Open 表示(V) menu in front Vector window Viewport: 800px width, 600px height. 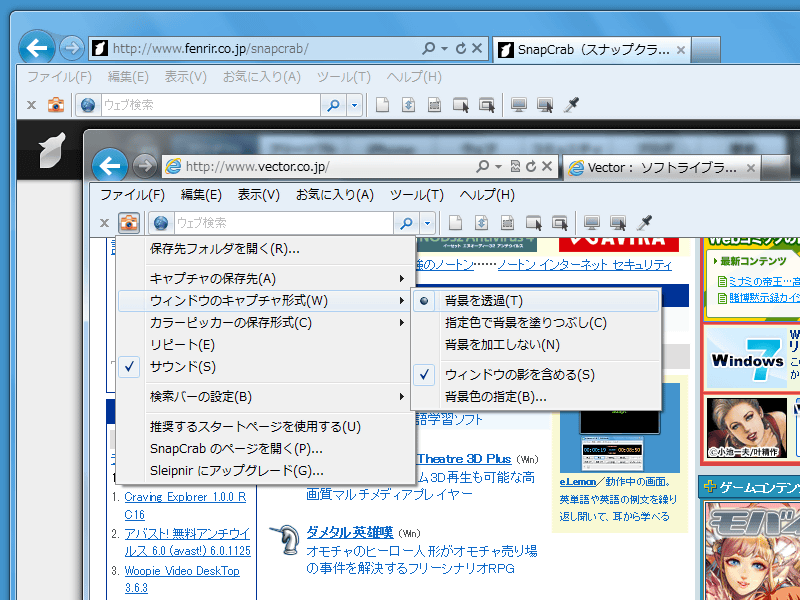pos(259,195)
